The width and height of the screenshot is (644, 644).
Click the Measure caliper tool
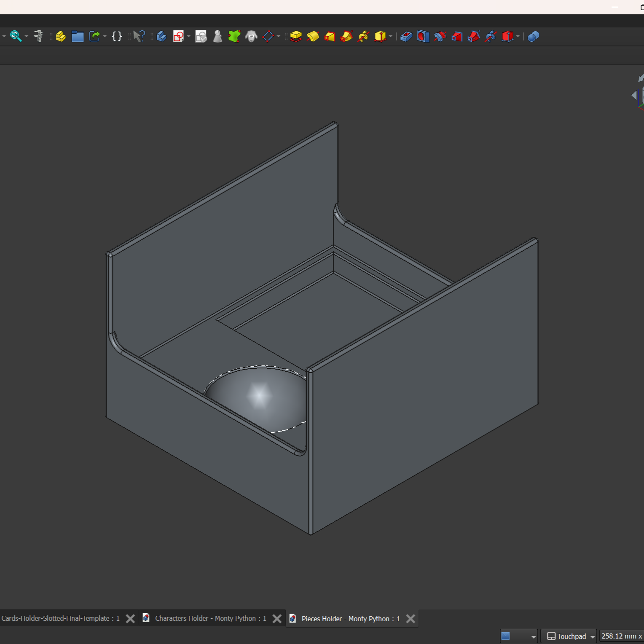[38, 37]
